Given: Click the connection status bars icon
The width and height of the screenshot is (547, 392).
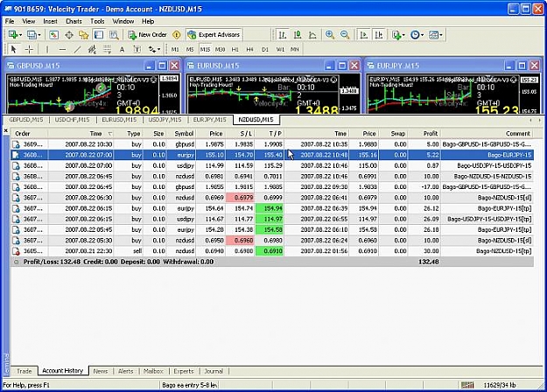Looking at the screenshot, I should (467, 385).
